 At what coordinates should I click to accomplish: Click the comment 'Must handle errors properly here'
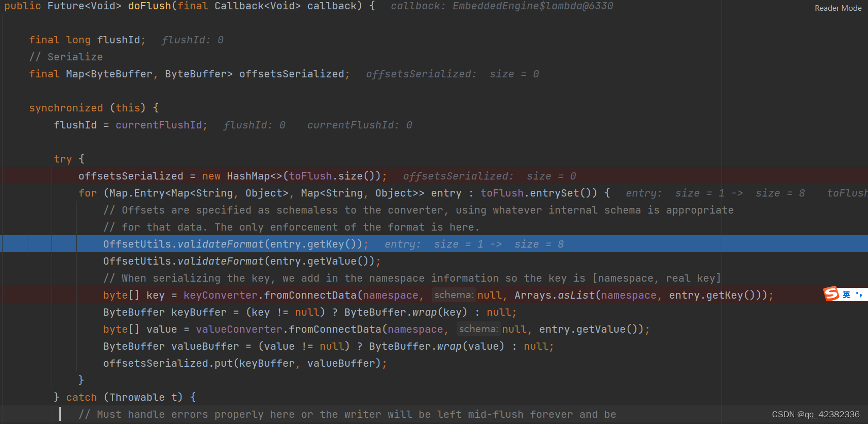[x=347, y=415]
